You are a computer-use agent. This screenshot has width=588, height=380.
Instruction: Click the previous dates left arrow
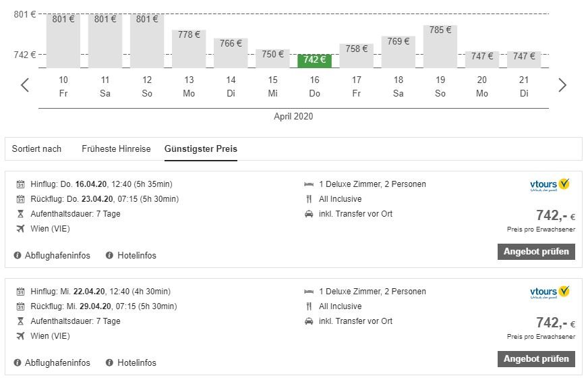tap(25, 85)
